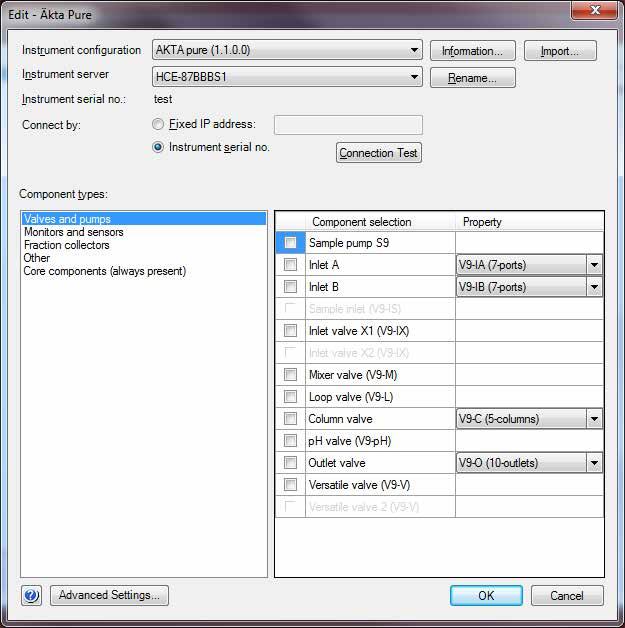Select Monitors and sensors component type

pos(144,232)
